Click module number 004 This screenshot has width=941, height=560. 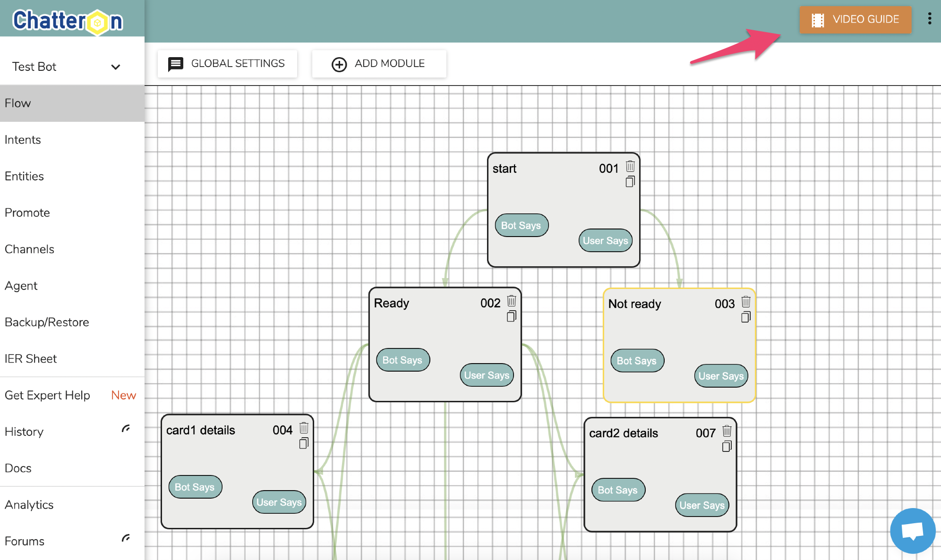pos(282,430)
